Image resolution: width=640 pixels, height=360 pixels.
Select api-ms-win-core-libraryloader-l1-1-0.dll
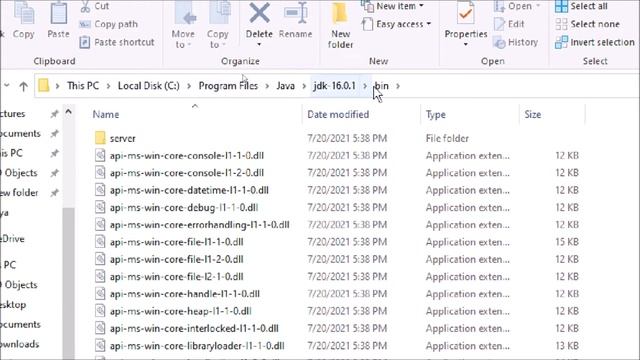pyautogui.click(x=197, y=346)
